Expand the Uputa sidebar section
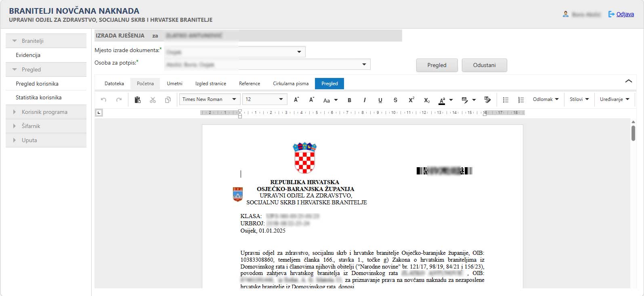The height and width of the screenshot is (296, 644). (x=46, y=140)
